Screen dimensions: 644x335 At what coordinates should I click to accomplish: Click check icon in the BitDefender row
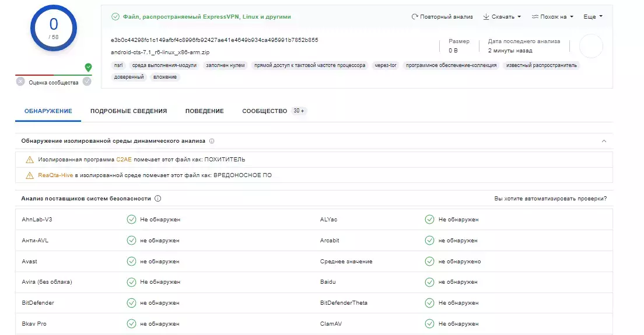click(x=131, y=303)
